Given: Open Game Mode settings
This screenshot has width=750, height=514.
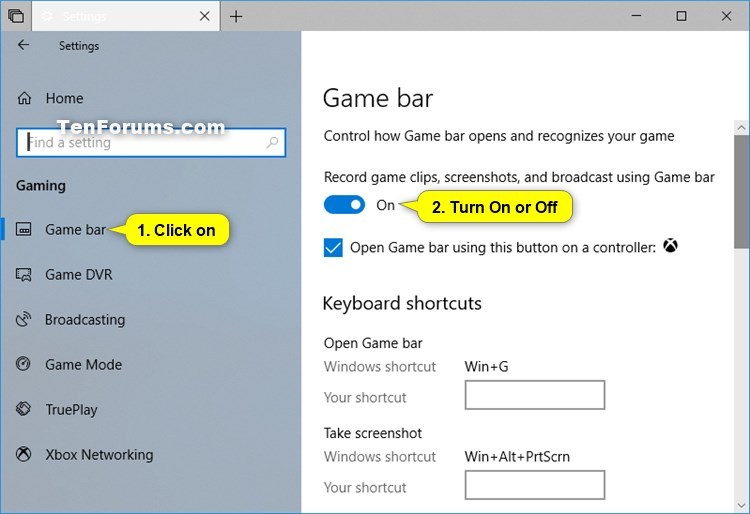Looking at the screenshot, I should click(x=83, y=364).
